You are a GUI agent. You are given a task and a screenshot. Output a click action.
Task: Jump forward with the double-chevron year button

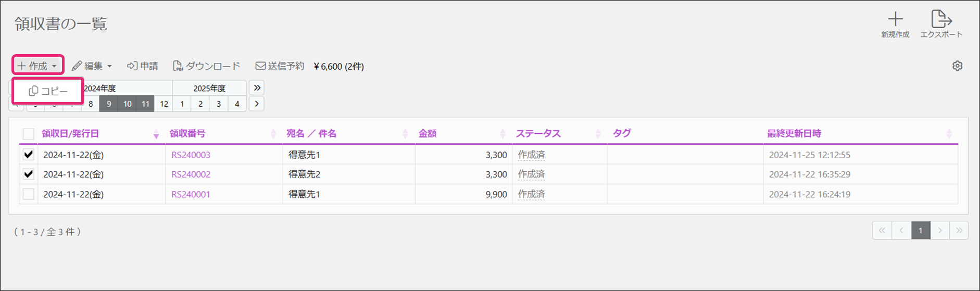pyautogui.click(x=257, y=87)
